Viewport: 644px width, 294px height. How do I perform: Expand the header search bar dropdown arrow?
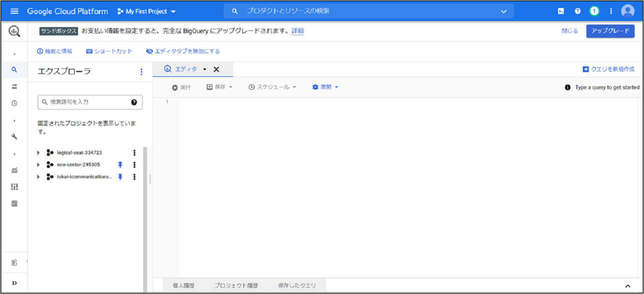point(504,12)
